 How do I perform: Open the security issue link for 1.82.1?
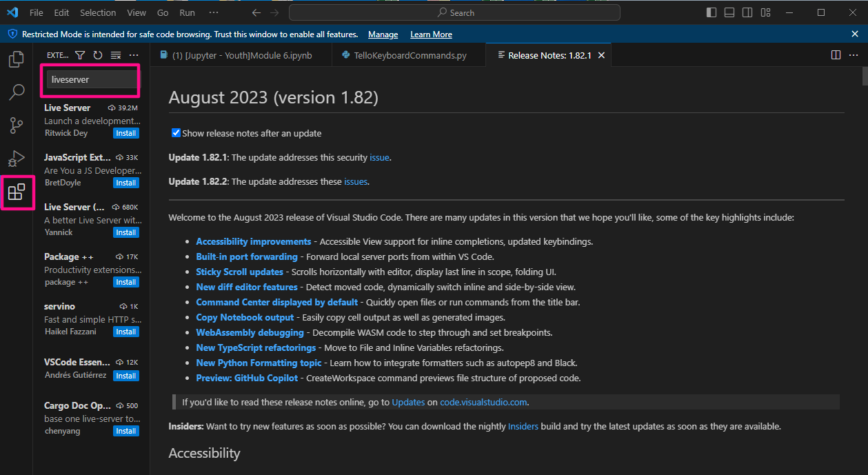(x=379, y=157)
